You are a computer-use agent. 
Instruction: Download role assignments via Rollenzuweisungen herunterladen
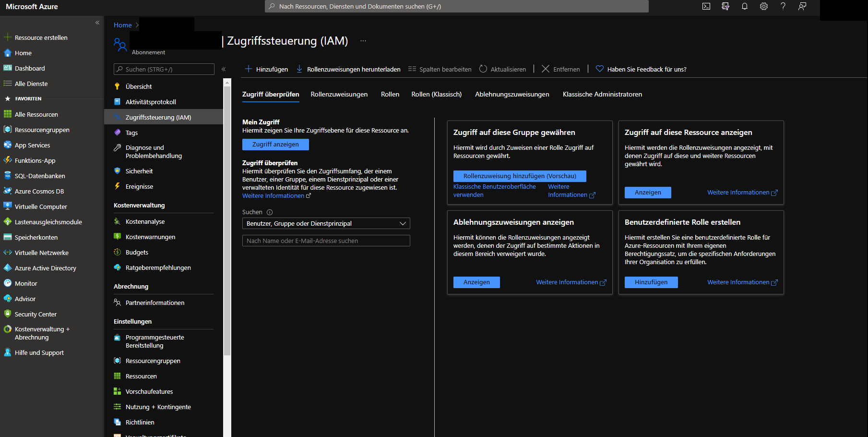pyautogui.click(x=348, y=69)
